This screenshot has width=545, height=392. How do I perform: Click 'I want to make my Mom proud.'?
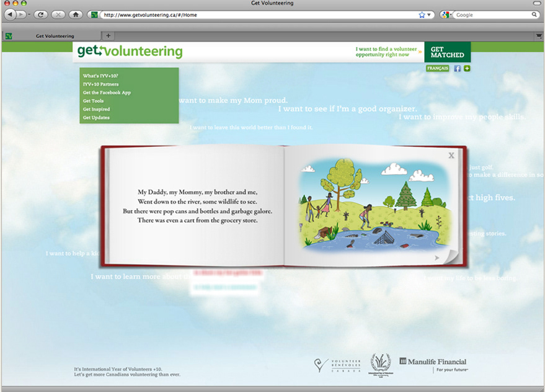pos(233,100)
